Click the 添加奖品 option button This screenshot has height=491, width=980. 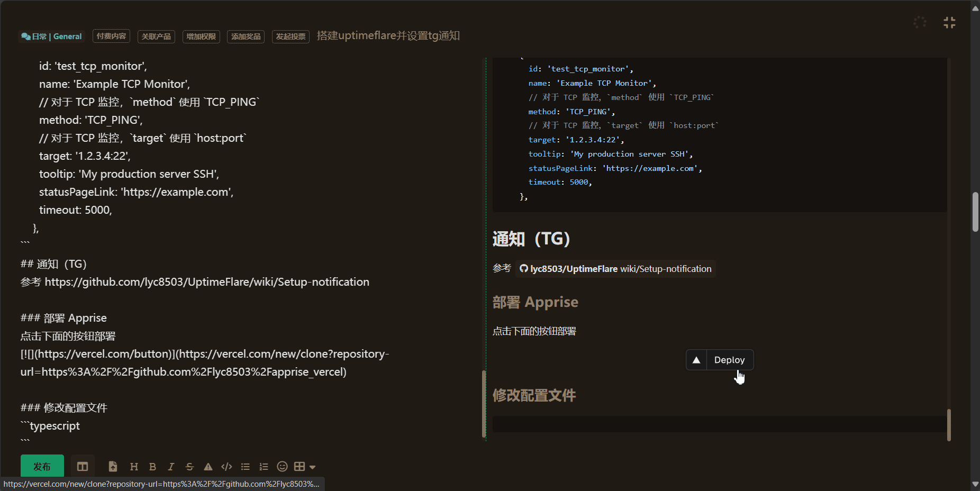coord(246,37)
